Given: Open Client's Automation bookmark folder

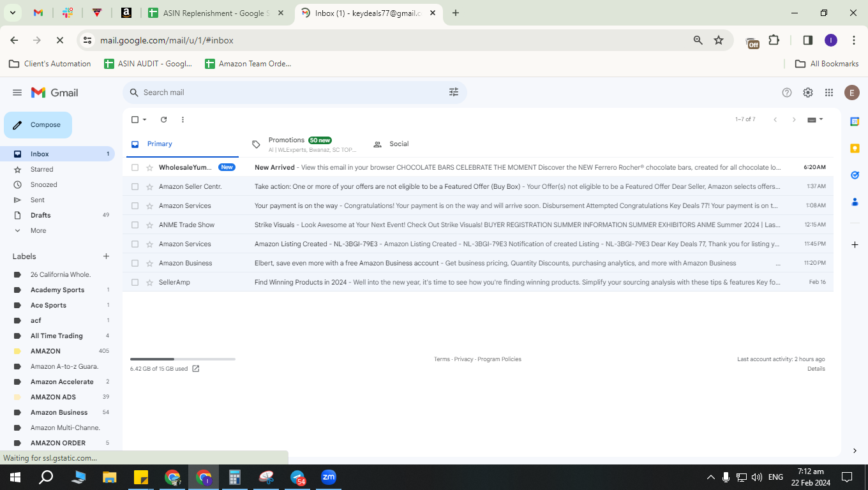Looking at the screenshot, I should (50, 64).
